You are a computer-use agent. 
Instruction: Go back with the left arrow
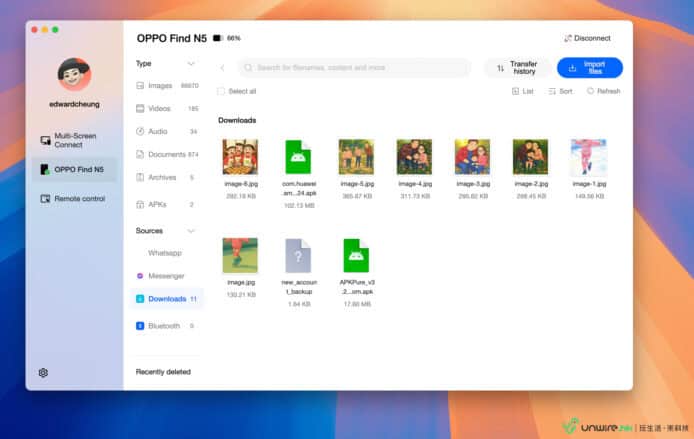click(222, 68)
